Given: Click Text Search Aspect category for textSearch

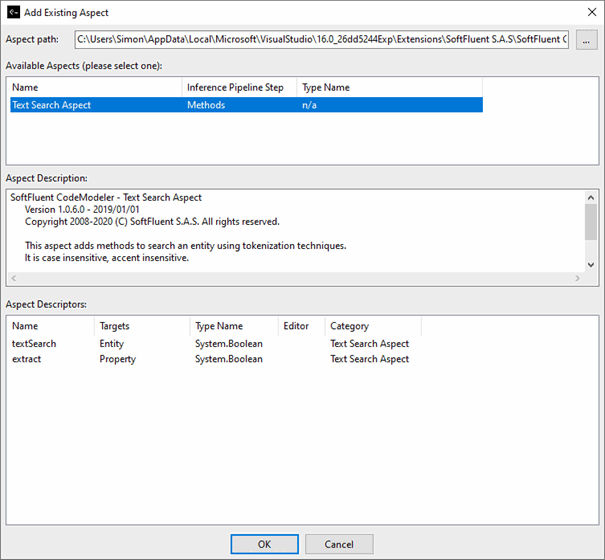Looking at the screenshot, I should [x=369, y=343].
